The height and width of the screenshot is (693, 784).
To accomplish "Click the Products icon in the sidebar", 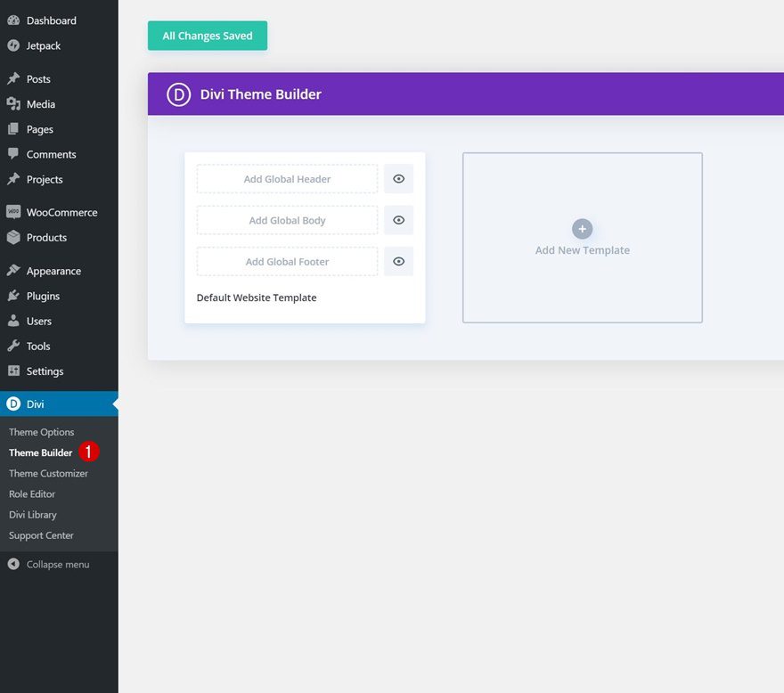I will coord(16,237).
